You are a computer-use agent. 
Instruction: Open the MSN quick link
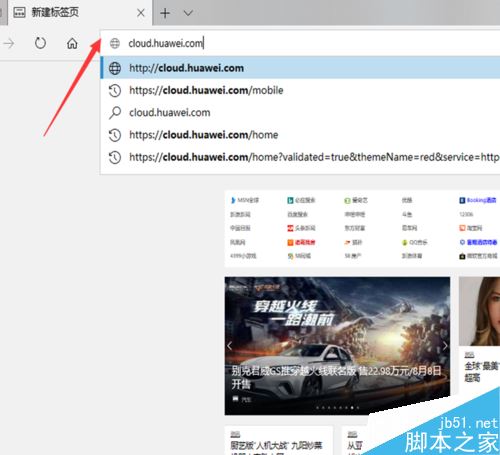pos(245,200)
